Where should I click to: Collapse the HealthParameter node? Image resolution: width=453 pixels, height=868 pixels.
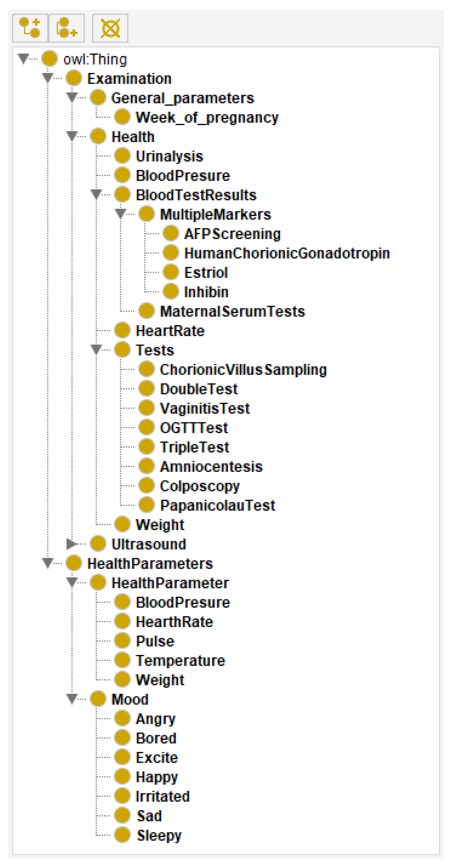72,583
